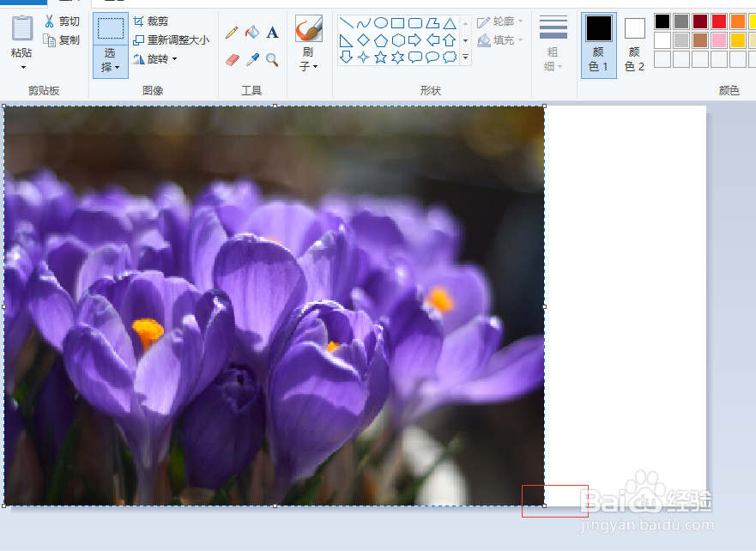Pick the gold color swatch

[x=738, y=40]
